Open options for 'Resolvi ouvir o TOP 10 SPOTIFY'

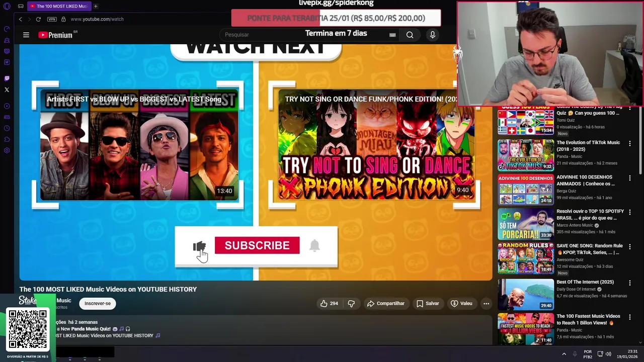tap(629, 213)
